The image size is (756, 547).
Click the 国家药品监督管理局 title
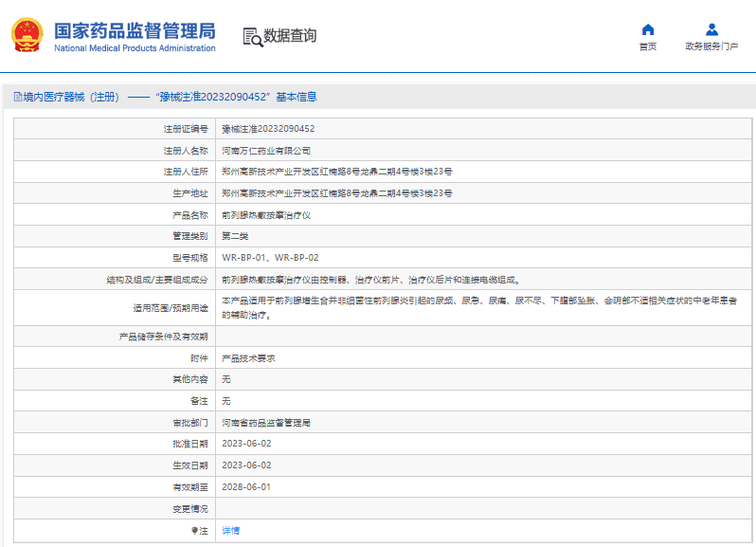(x=135, y=31)
